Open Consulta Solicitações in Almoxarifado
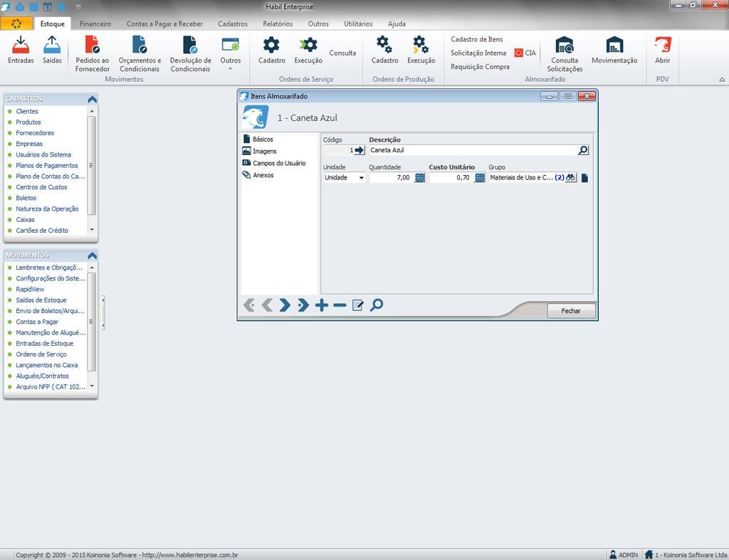 (565, 54)
